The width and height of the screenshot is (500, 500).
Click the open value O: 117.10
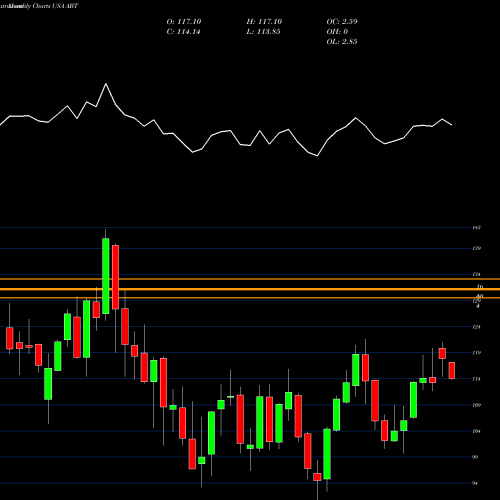tap(184, 22)
